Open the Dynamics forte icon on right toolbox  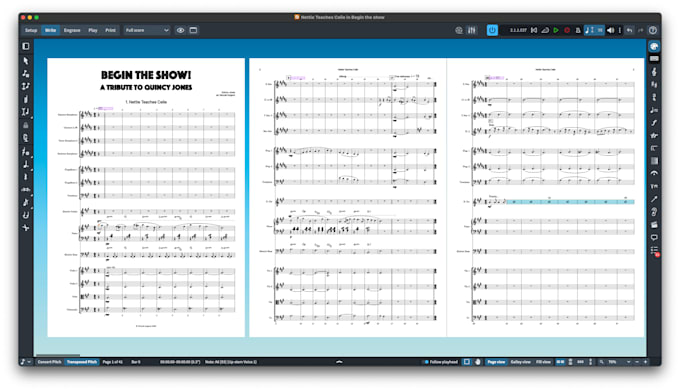coord(654,123)
